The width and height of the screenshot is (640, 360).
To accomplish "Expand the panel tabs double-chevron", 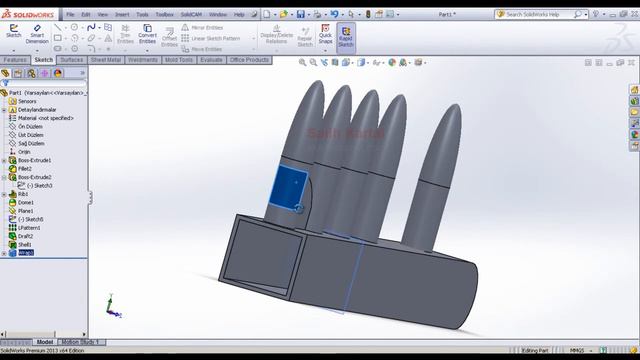I will (x=82, y=73).
